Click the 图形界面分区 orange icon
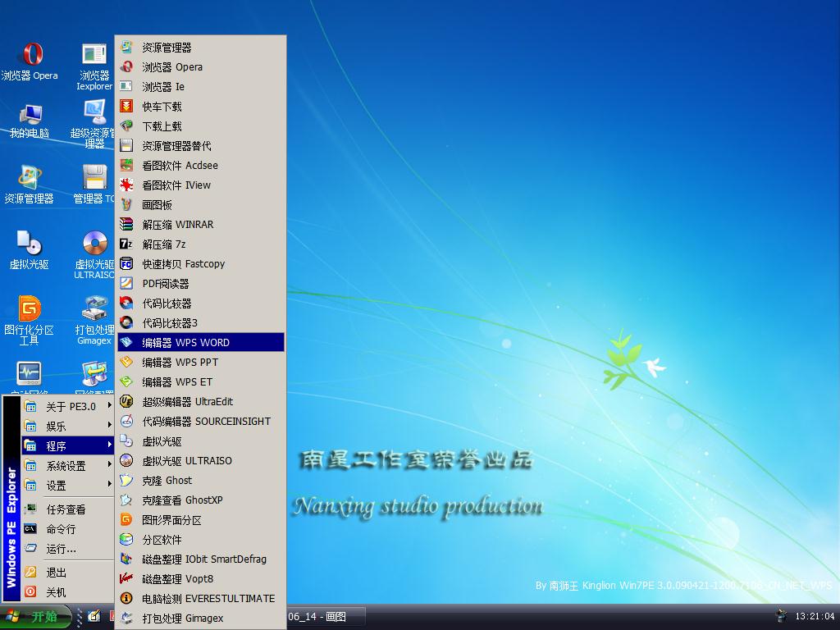The image size is (840, 630). click(x=126, y=519)
